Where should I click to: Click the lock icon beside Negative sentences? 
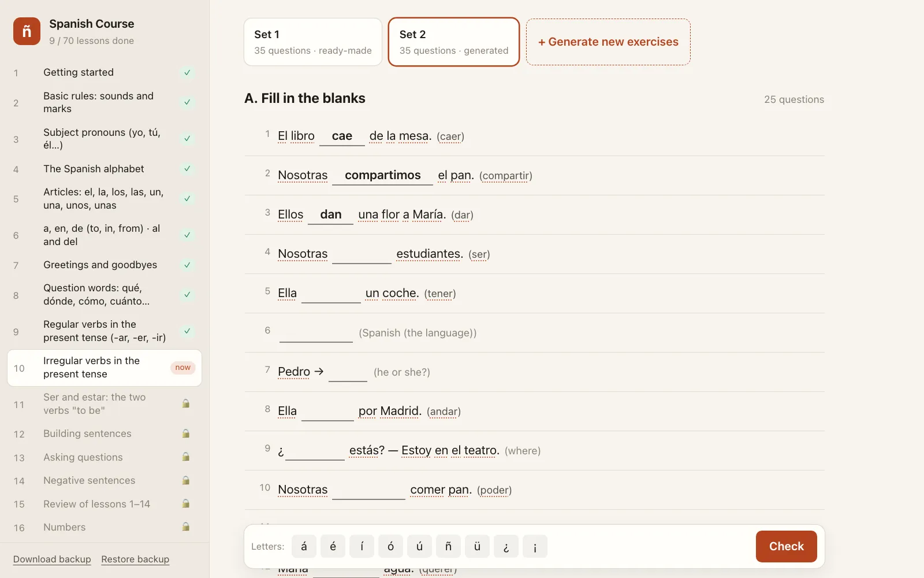pyautogui.click(x=186, y=480)
